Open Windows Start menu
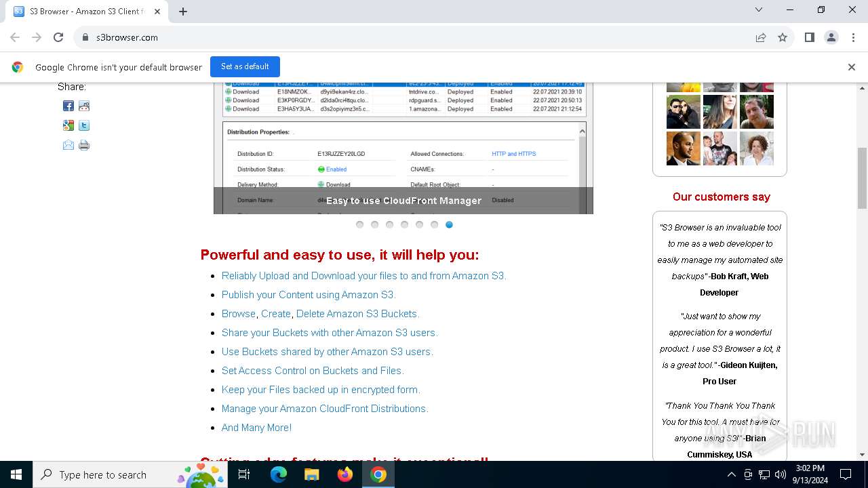Viewport: 868px width, 488px height. [x=16, y=474]
